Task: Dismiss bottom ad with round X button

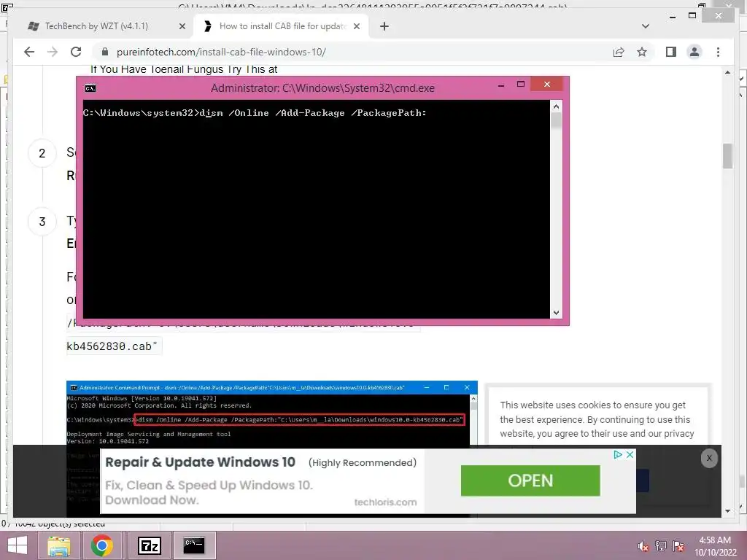Action: (x=709, y=458)
